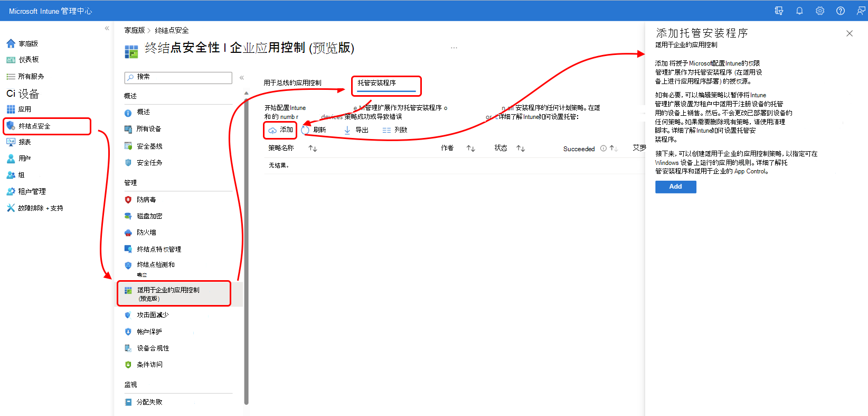The height and width of the screenshot is (416, 868).
Task: Open the ellipsis menu beside the page title
Action: [x=454, y=48]
